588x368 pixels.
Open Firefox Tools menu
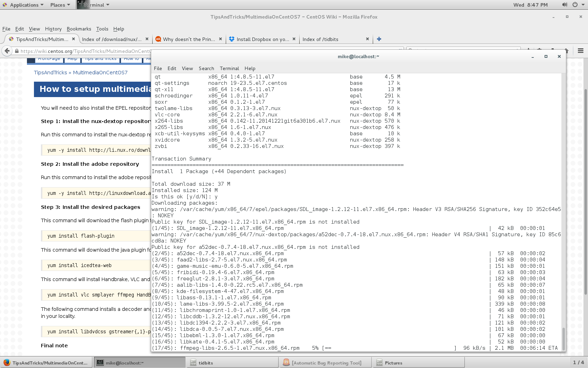[x=102, y=29]
